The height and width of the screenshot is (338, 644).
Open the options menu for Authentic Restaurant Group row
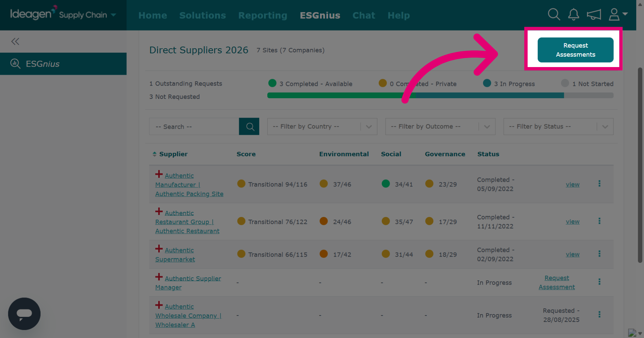[599, 221]
